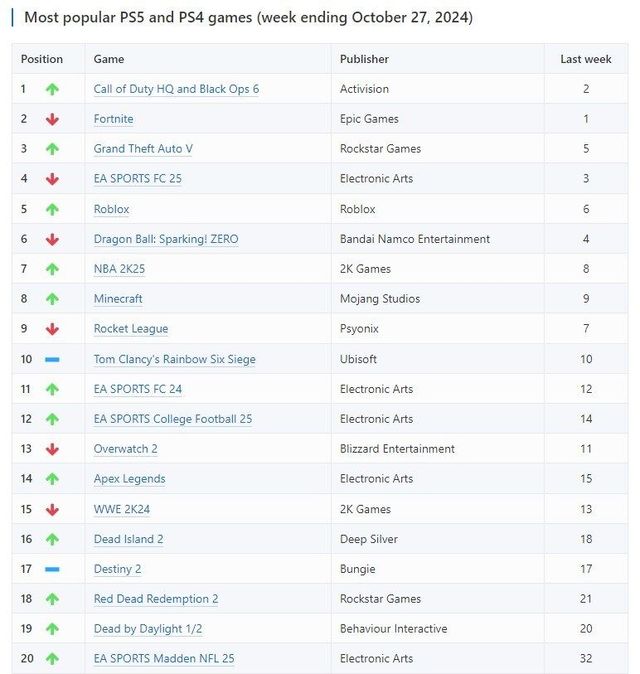Image resolution: width=640 pixels, height=674 pixels.
Task: Open the Apex Legends game link
Action: coord(129,479)
